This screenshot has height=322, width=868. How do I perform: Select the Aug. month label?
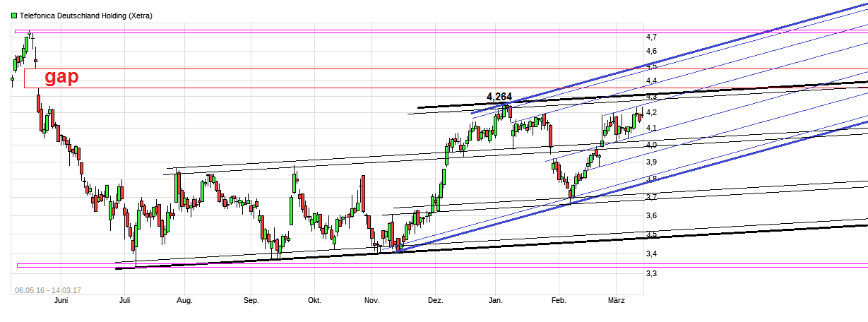(184, 301)
